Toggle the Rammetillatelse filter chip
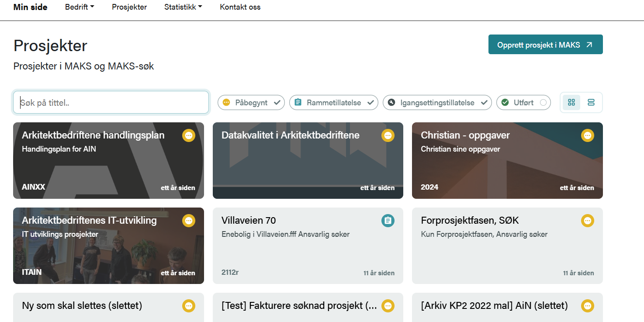Screen dimensions: 644x322 point(334,103)
